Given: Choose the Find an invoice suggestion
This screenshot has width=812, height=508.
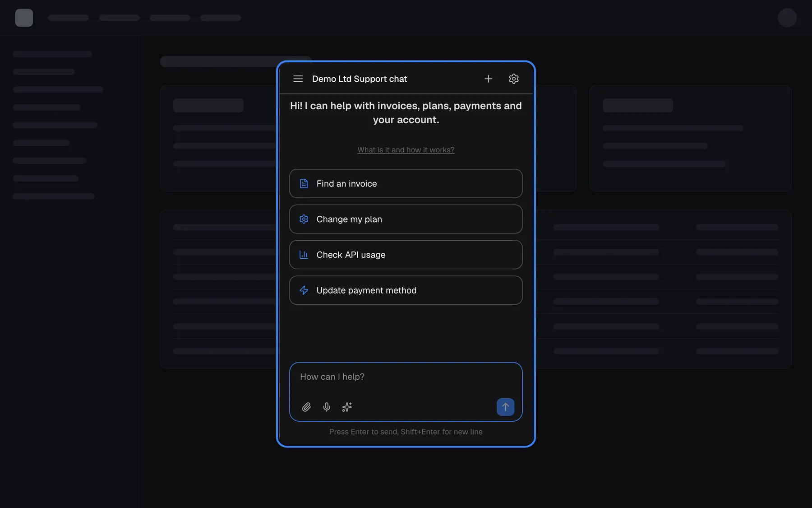Looking at the screenshot, I should 406,183.
